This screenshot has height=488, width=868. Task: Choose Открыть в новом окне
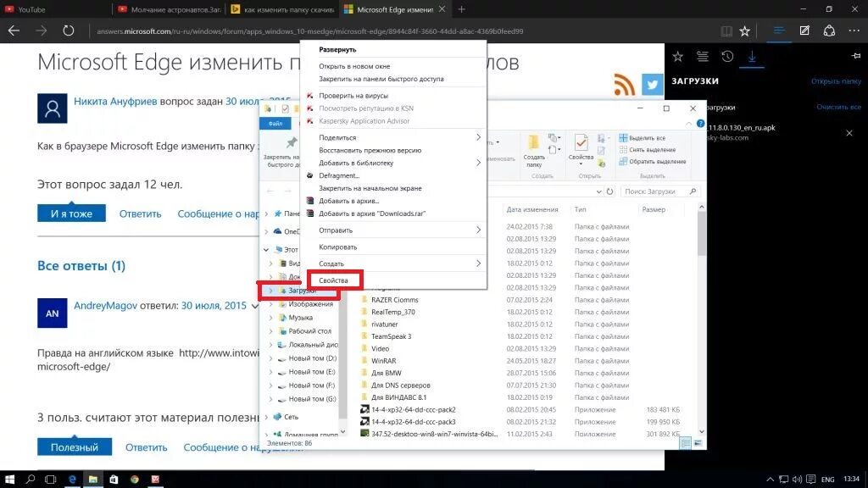point(354,66)
